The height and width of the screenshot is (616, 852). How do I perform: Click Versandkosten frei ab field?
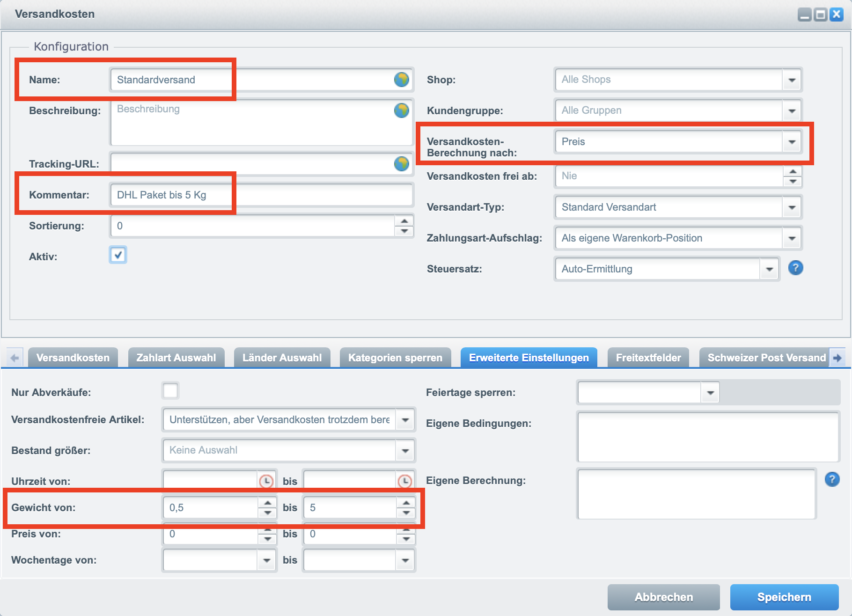(669, 176)
